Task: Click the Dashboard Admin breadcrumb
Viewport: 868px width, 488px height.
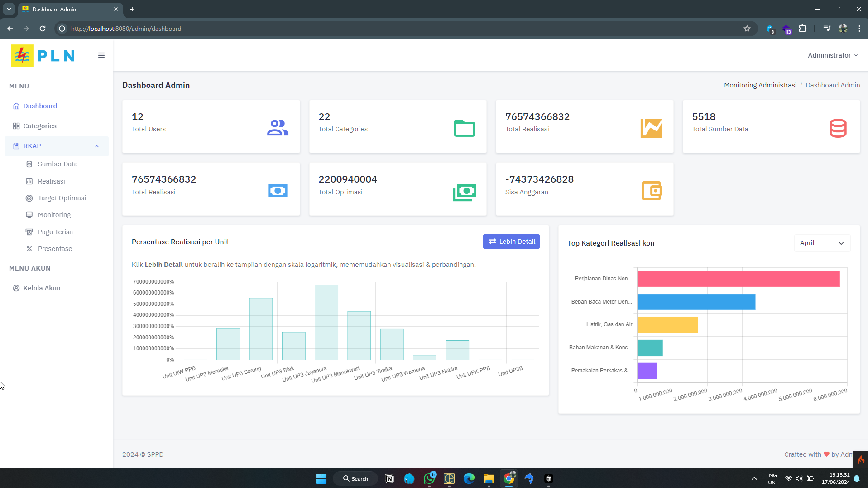Action: pyautogui.click(x=833, y=85)
